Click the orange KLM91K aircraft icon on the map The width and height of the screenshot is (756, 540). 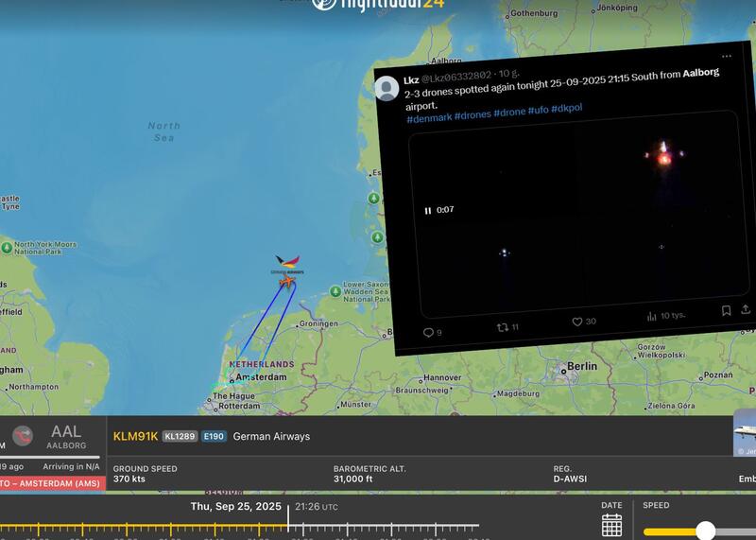tap(287, 281)
